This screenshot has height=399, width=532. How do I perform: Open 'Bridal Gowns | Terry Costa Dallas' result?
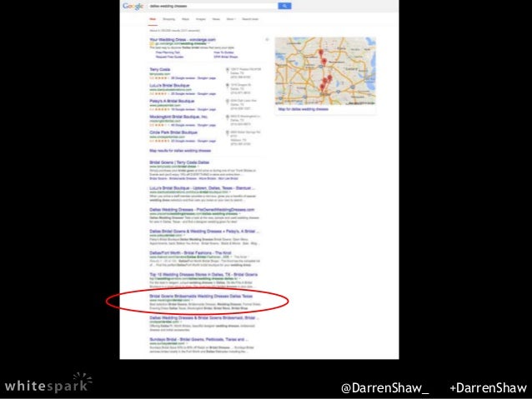click(179, 162)
